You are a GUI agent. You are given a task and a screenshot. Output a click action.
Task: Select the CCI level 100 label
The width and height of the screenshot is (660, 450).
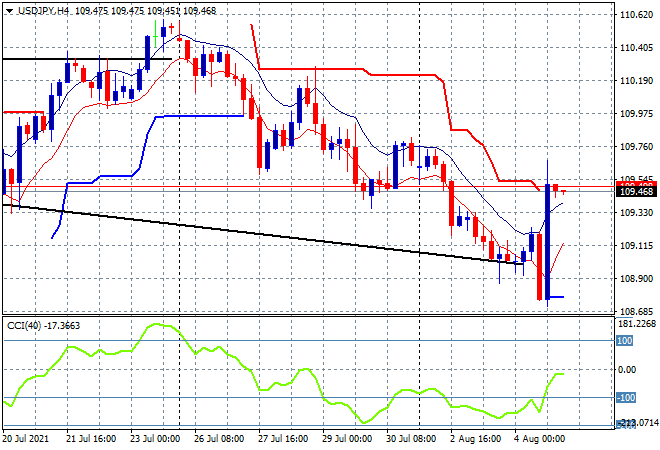tap(625, 341)
